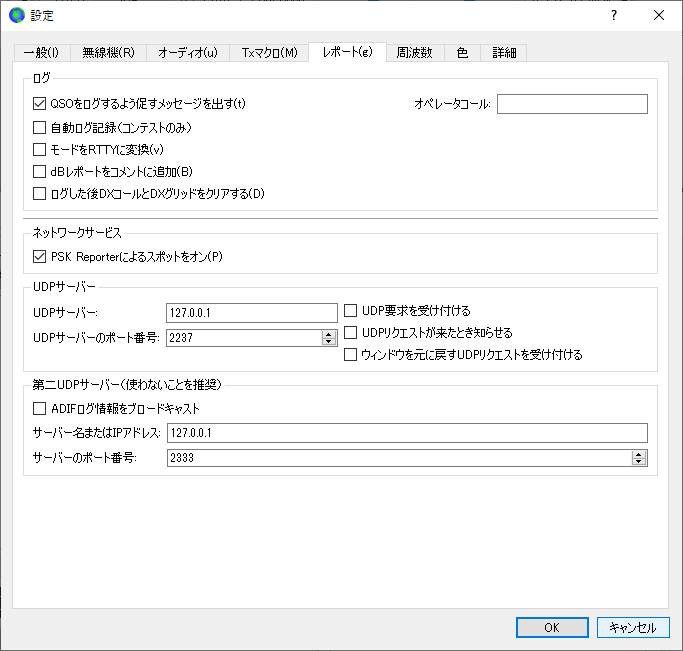Click the 第二UDPサーバー(使わないことを推奨) heading
The image size is (683, 651).
click(x=127, y=385)
